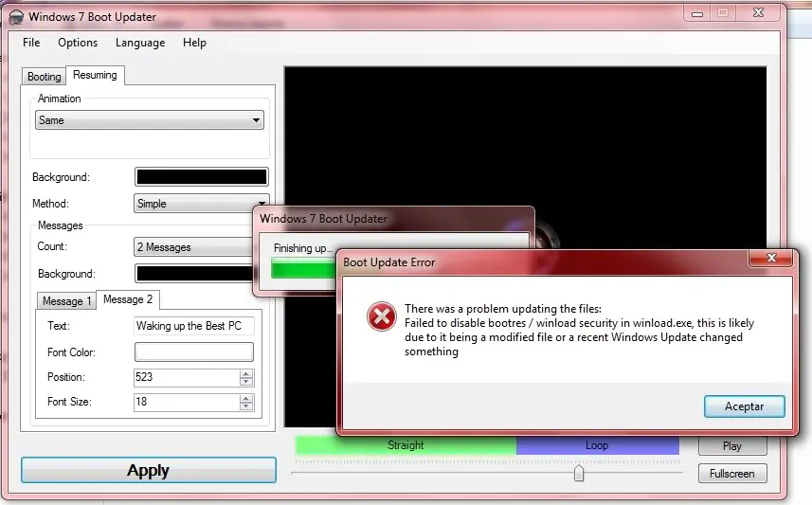The height and width of the screenshot is (505, 812).
Task: Click the red error icon in the Boot Update Error dialog
Action: (382, 316)
